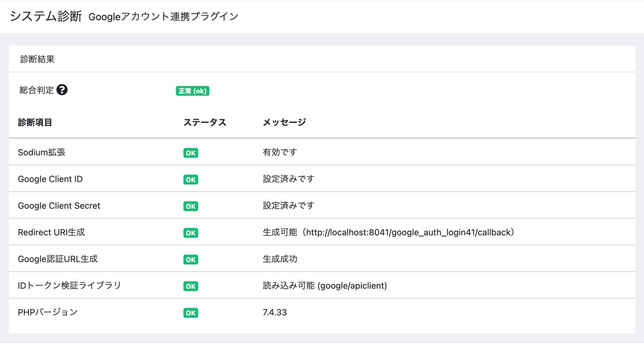Click the Google Client Secret row label
Image resolution: width=644 pixels, height=343 pixels.
pyautogui.click(x=59, y=206)
